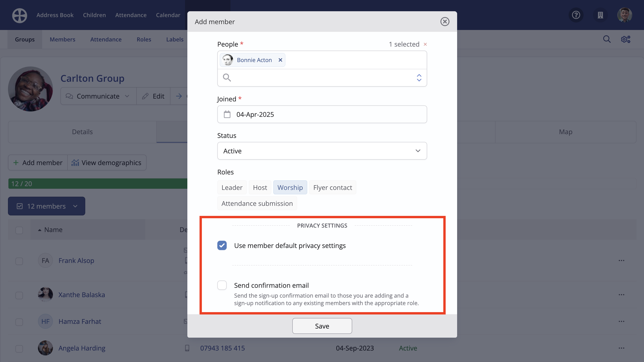644x362 pixels.
Task: Select the Flyer contact role
Action: (333, 188)
